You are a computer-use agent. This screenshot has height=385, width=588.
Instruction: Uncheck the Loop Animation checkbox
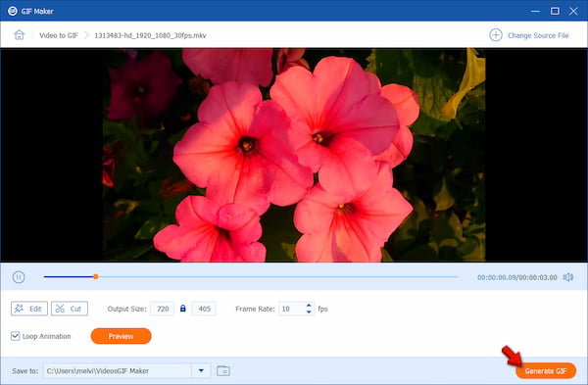15,336
